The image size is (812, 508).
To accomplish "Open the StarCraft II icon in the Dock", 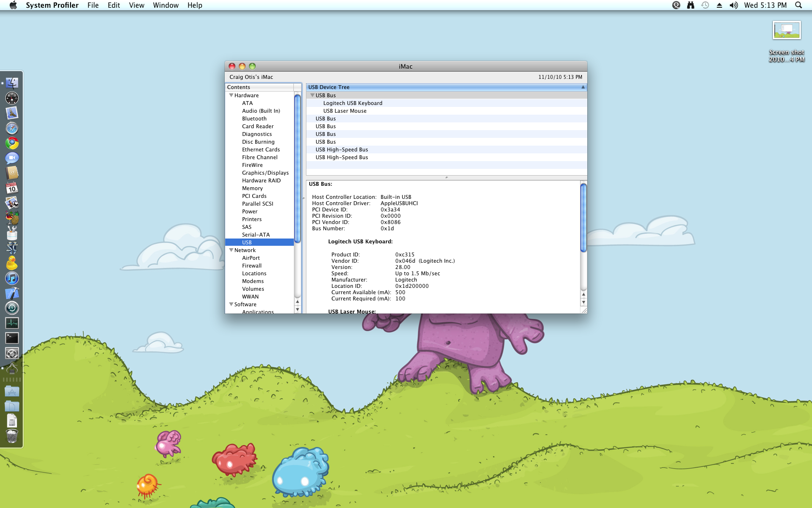I will coord(12,248).
